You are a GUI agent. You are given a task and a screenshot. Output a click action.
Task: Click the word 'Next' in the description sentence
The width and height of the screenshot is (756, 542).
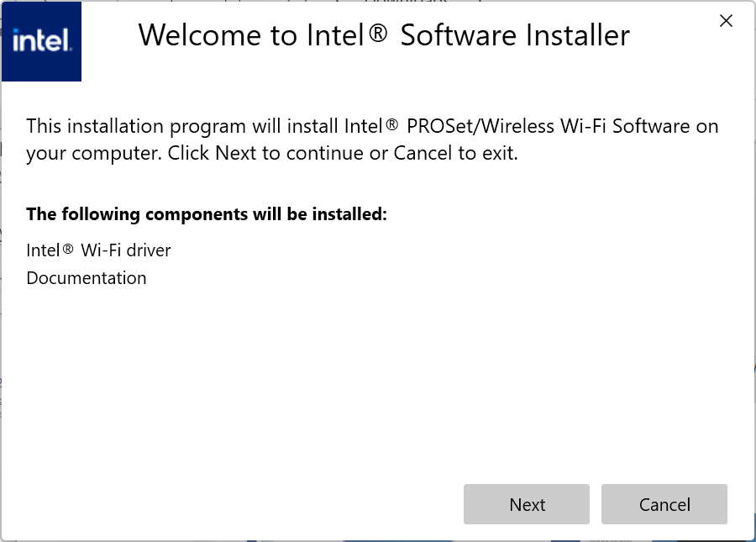[235, 155]
